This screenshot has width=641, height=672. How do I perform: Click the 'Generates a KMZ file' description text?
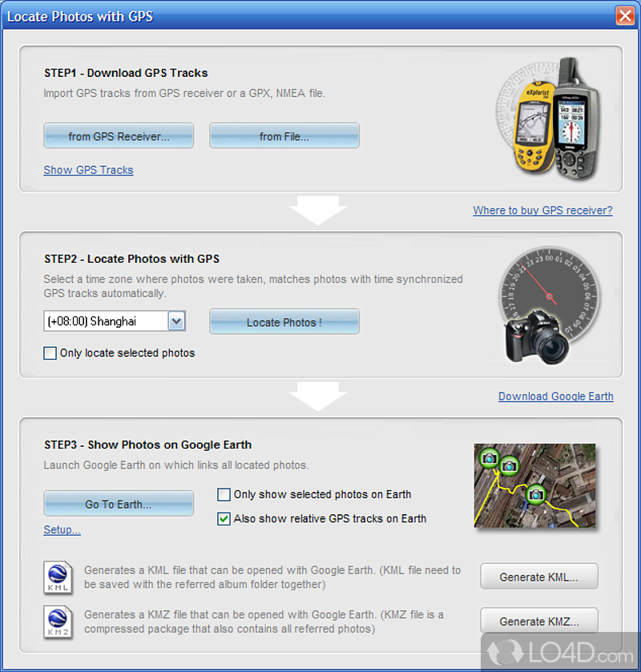tap(264, 622)
